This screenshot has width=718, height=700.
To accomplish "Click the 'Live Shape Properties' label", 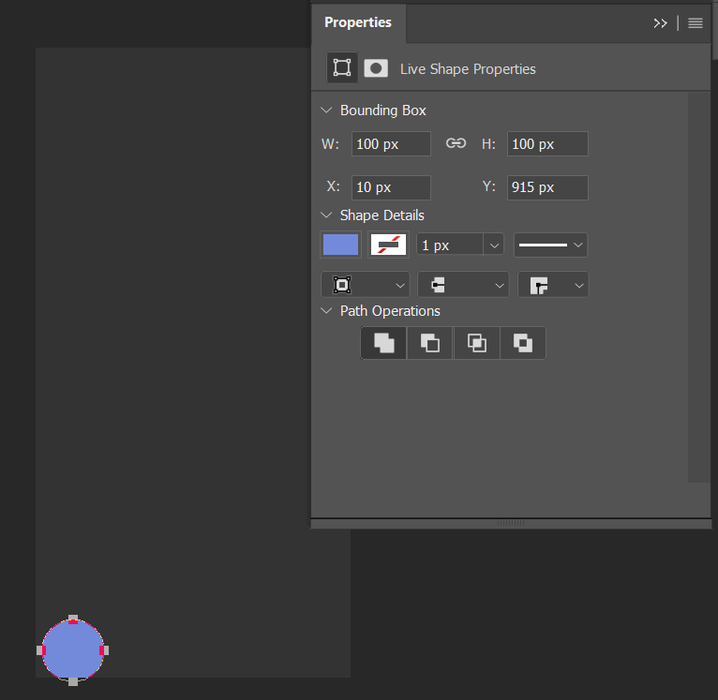I will click(x=468, y=69).
